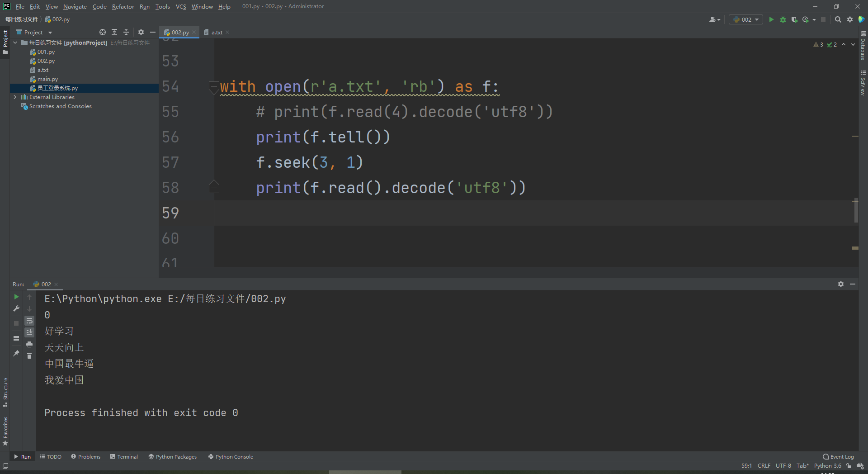Open the SciView side panel
This screenshot has height=474, width=868.
pyautogui.click(x=863, y=82)
